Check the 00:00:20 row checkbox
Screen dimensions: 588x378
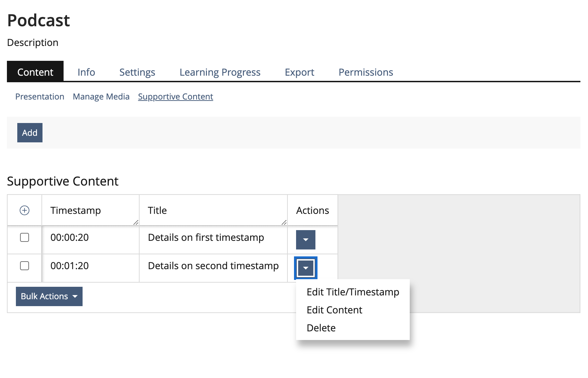25,237
